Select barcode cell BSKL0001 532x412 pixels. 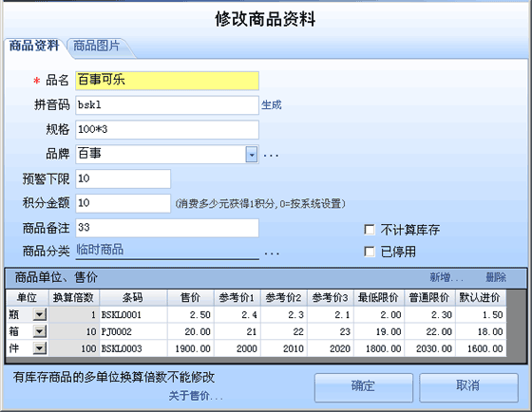coord(133,314)
